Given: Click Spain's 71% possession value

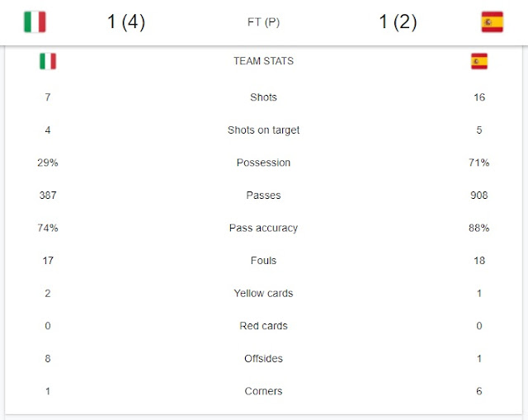Looking at the screenshot, I should click(478, 163).
